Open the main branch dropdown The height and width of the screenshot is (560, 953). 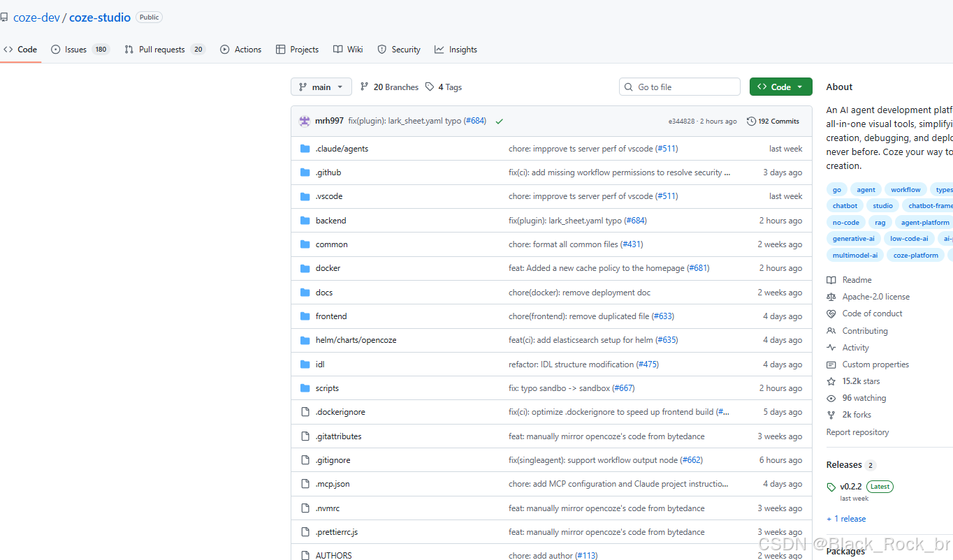click(x=321, y=87)
